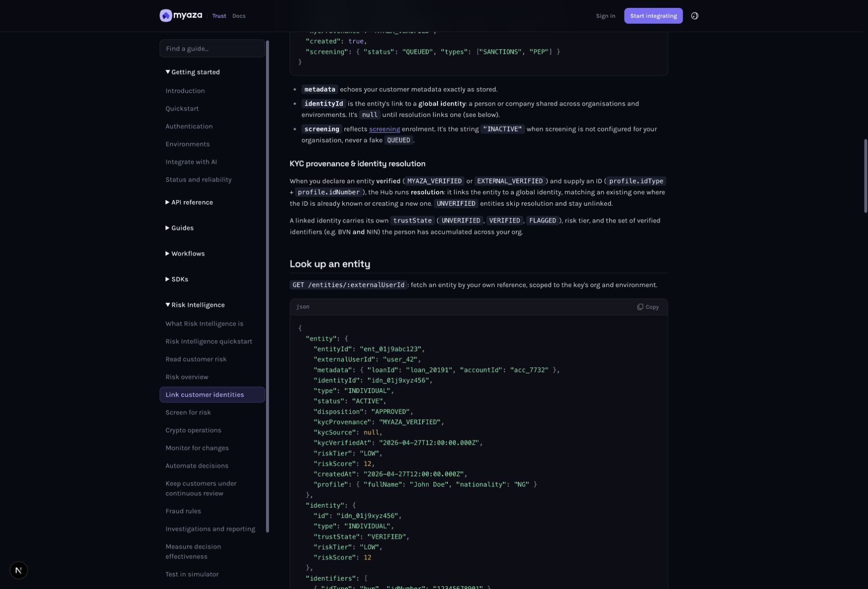This screenshot has height=589, width=868.
Task: Open Integrate with AI page
Action: pos(191,162)
